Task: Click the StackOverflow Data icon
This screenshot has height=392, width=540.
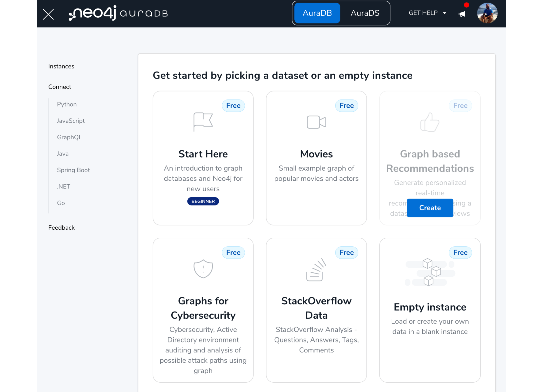Action: pos(316,270)
